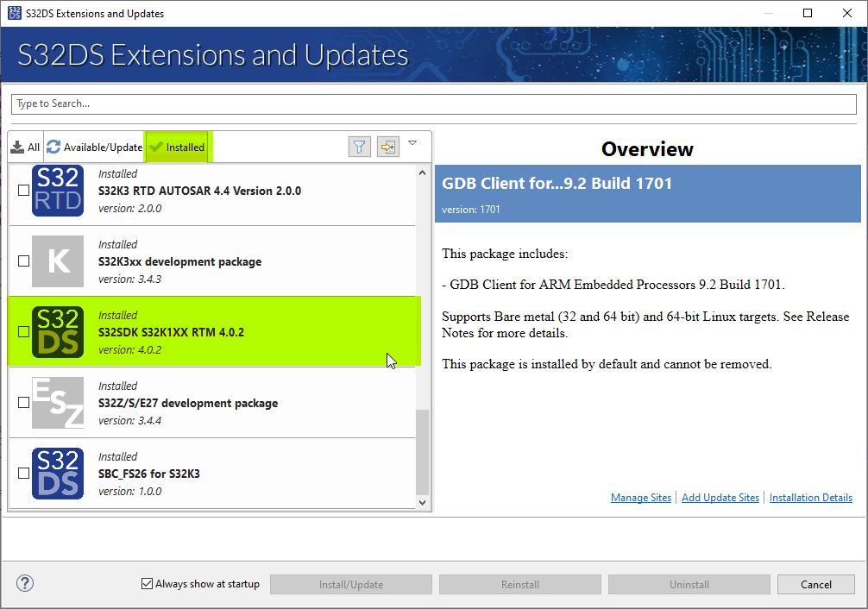The image size is (868, 609).
Task: Click the import sites icon
Action: coord(387,147)
